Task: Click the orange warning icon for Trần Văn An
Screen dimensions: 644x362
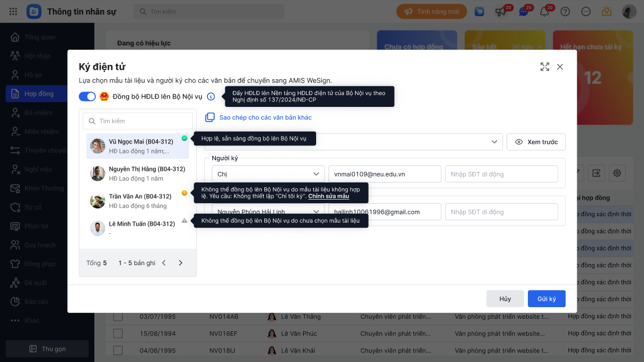Action: [x=185, y=193]
